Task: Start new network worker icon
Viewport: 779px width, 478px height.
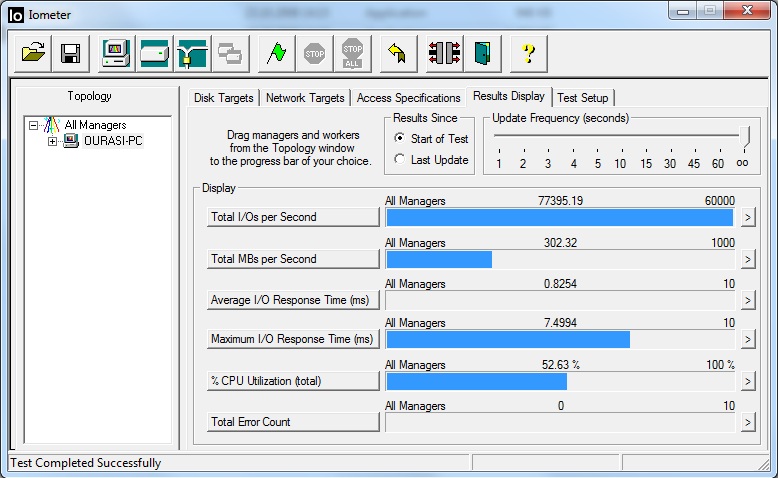Action: pos(192,53)
